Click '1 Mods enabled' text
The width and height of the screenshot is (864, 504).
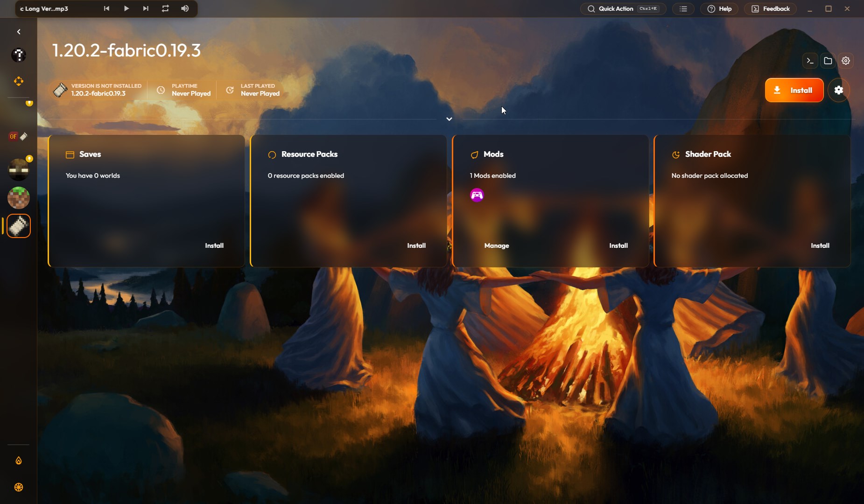[x=492, y=175]
